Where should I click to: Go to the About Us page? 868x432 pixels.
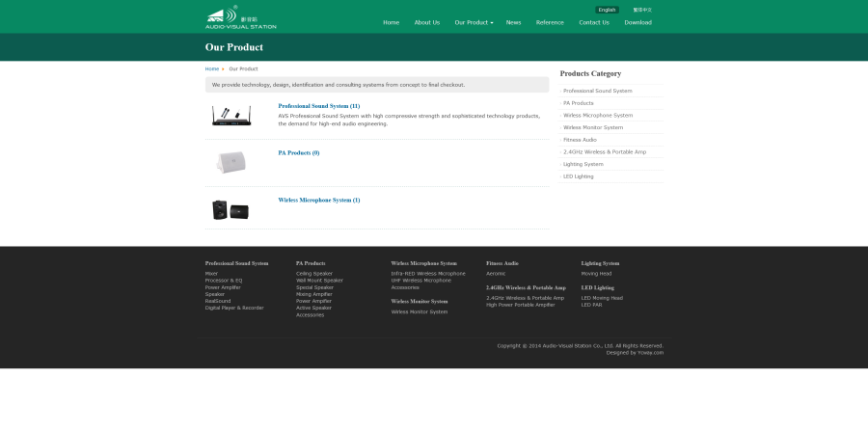click(x=426, y=22)
